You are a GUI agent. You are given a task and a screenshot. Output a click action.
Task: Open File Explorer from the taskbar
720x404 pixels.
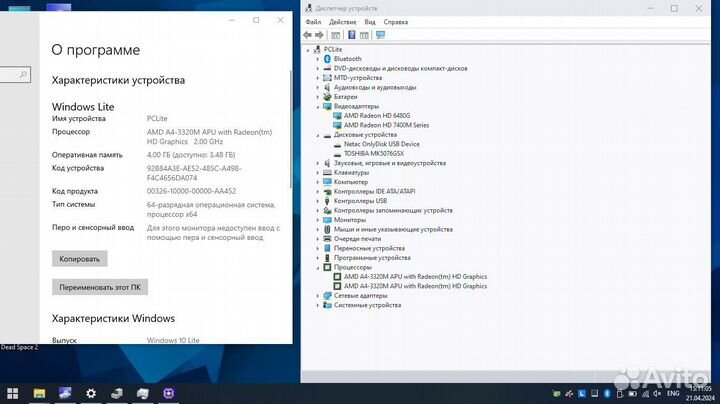pyautogui.click(x=39, y=393)
